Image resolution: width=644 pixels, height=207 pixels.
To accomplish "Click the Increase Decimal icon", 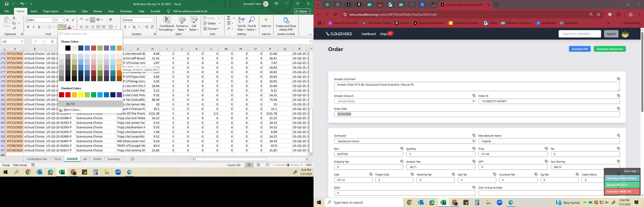I will coord(146,27).
